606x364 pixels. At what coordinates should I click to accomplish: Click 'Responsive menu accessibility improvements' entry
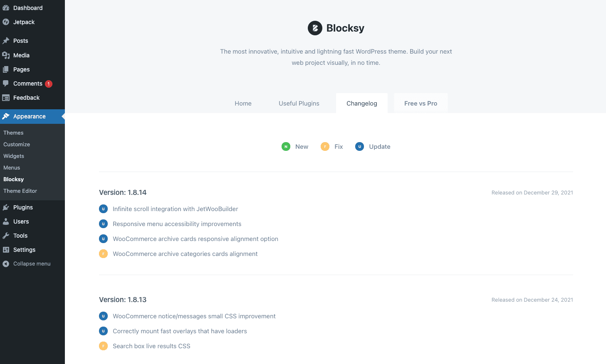tap(177, 224)
